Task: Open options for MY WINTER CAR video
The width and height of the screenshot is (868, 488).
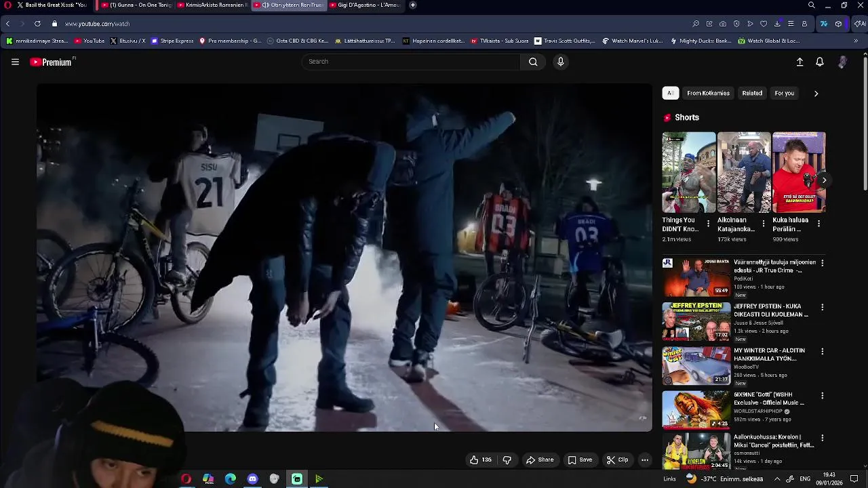Action: (x=823, y=351)
